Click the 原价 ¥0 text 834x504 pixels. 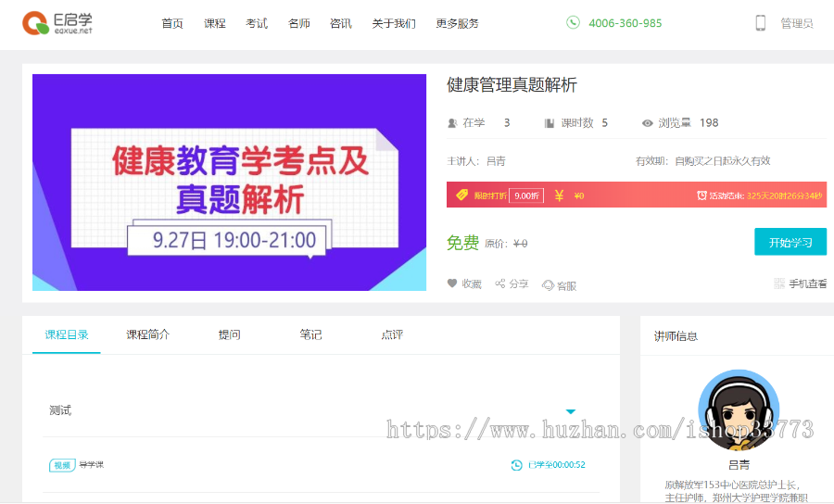coord(506,244)
